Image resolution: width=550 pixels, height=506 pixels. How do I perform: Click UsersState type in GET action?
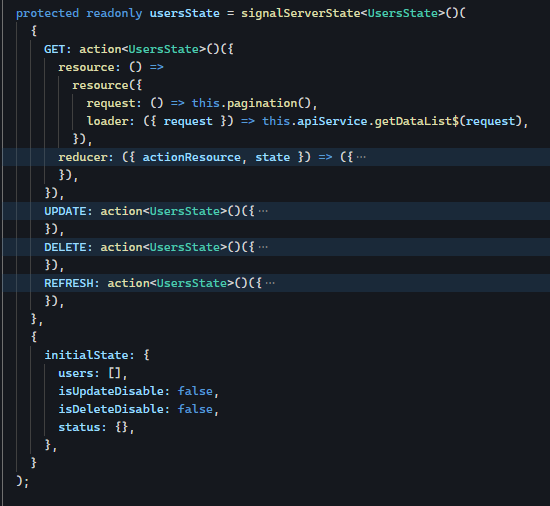(x=163, y=49)
